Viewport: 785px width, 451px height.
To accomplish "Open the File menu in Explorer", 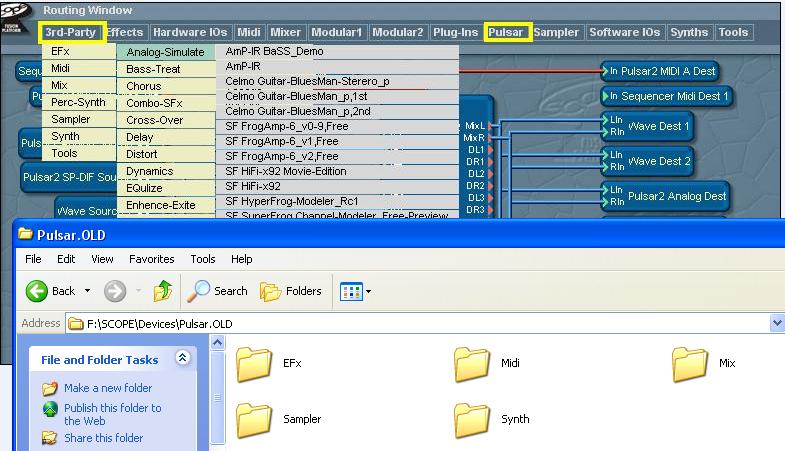I will pos(33,259).
